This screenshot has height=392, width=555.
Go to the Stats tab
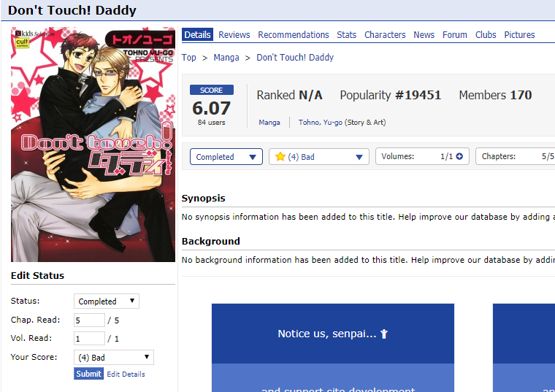point(346,34)
